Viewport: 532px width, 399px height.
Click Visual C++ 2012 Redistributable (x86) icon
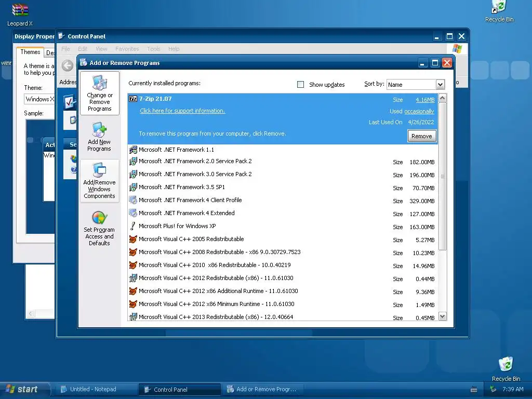point(133,278)
